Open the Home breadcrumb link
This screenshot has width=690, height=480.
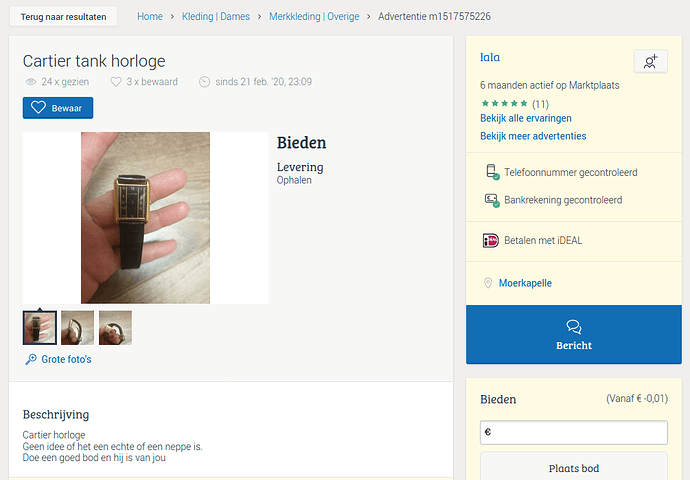pos(150,17)
